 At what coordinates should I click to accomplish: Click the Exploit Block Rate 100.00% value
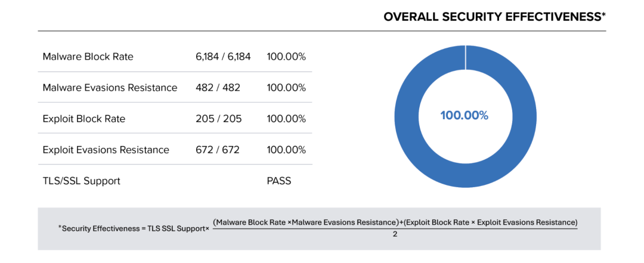point(286,119)
